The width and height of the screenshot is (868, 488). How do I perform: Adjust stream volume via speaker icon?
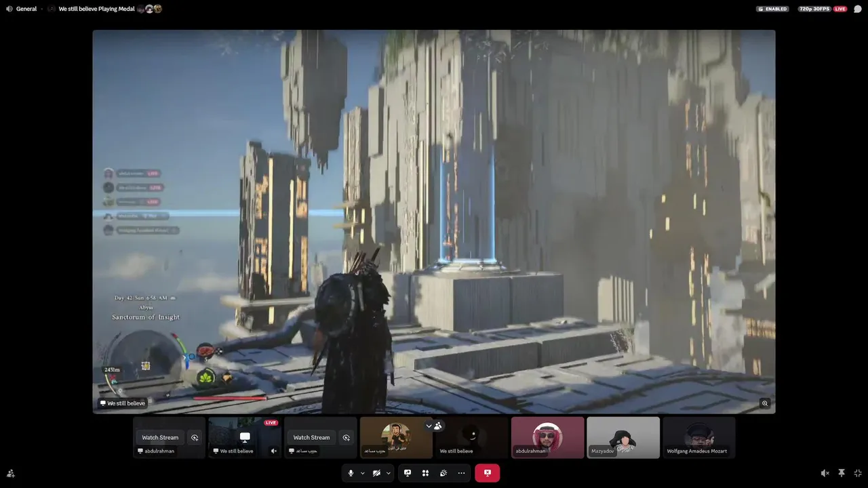825,473
